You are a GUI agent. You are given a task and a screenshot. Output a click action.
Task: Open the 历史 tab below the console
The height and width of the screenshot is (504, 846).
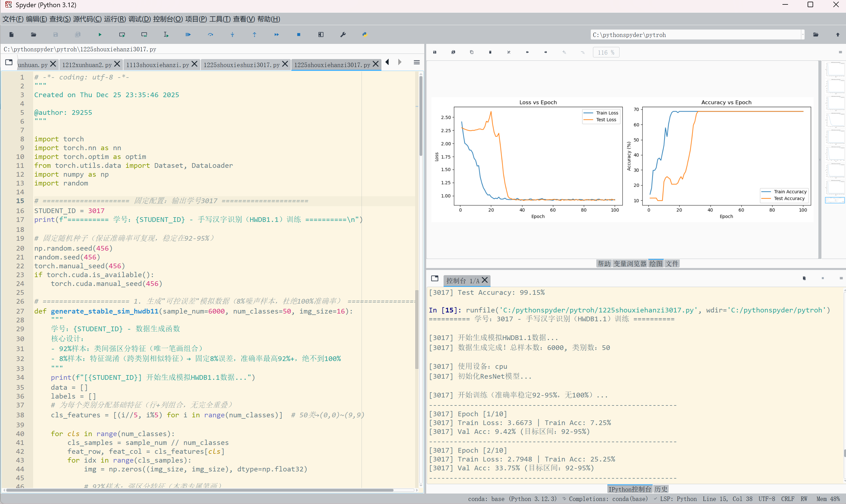(x=661, y=489)
